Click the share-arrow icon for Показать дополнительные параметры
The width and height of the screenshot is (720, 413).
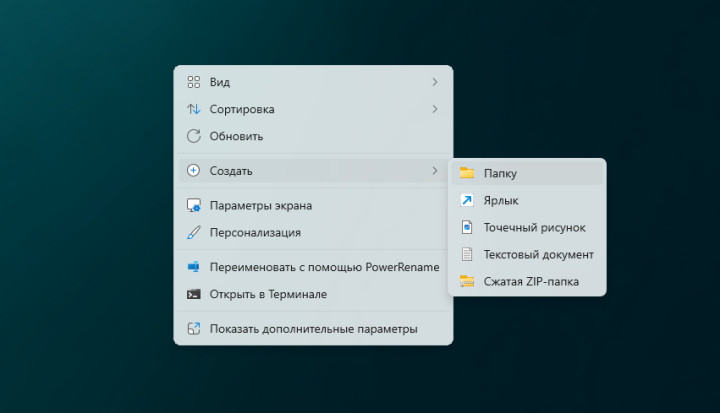[194, 328]
